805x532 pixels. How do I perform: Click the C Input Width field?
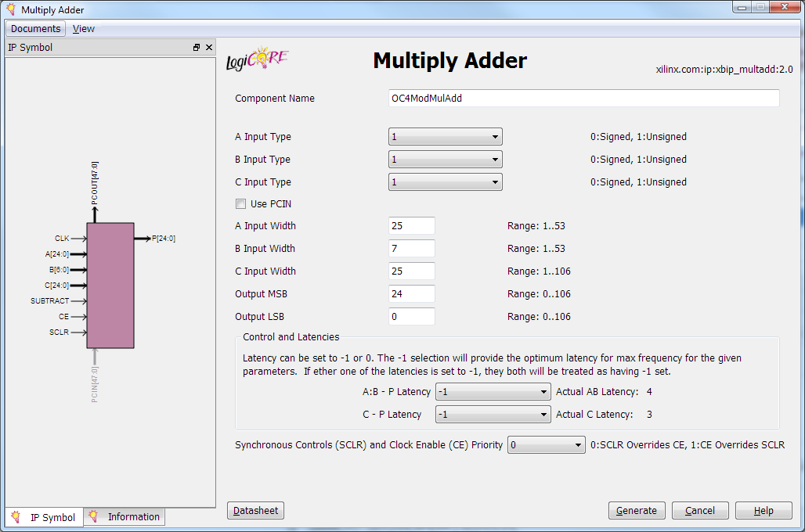[412, 271]
